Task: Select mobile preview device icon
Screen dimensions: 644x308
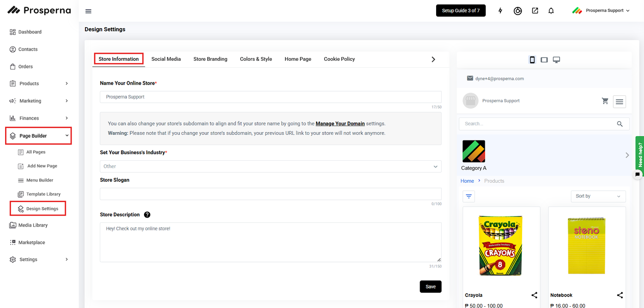Action: point(532,60)
